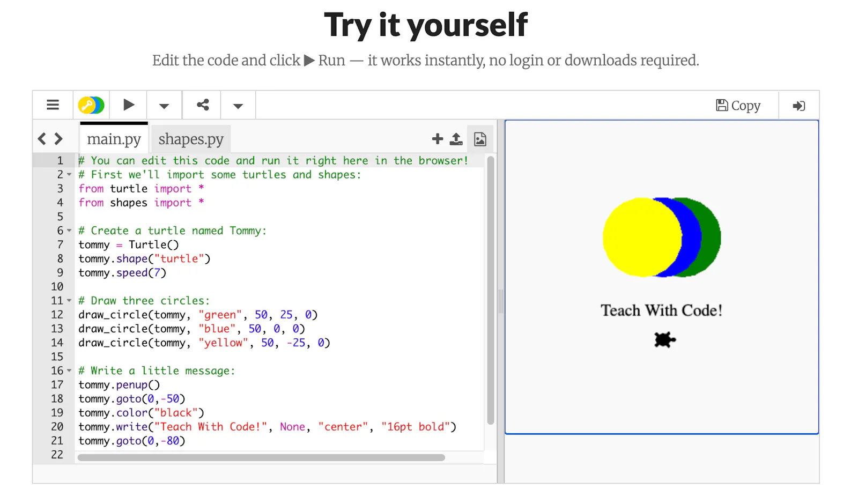Image resolution: width=858 pixels, height=504 pixels.
Task: Click the "yellow" string on line 14
Action: click(223, 343)
